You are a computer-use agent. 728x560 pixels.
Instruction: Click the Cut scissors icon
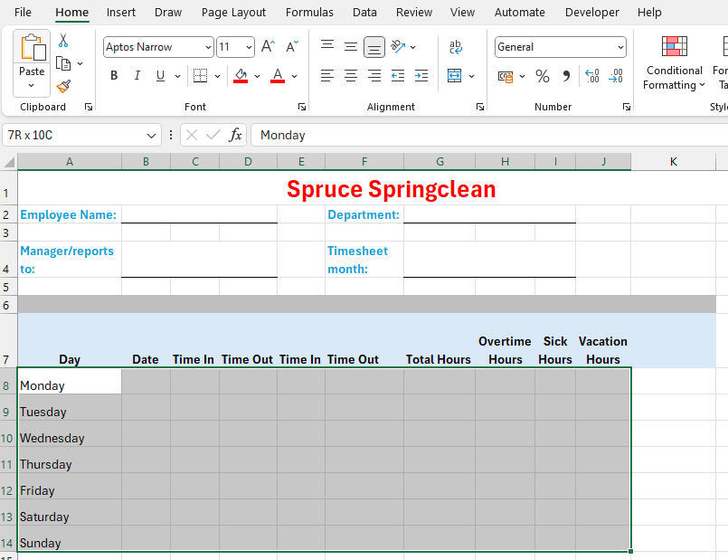pyautogui.click(x=63, y=41)
